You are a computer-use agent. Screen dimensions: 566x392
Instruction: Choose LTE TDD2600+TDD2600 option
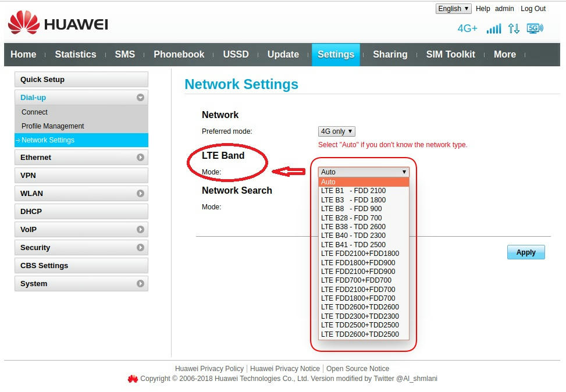pyautogui.click(x=364, y=307)
